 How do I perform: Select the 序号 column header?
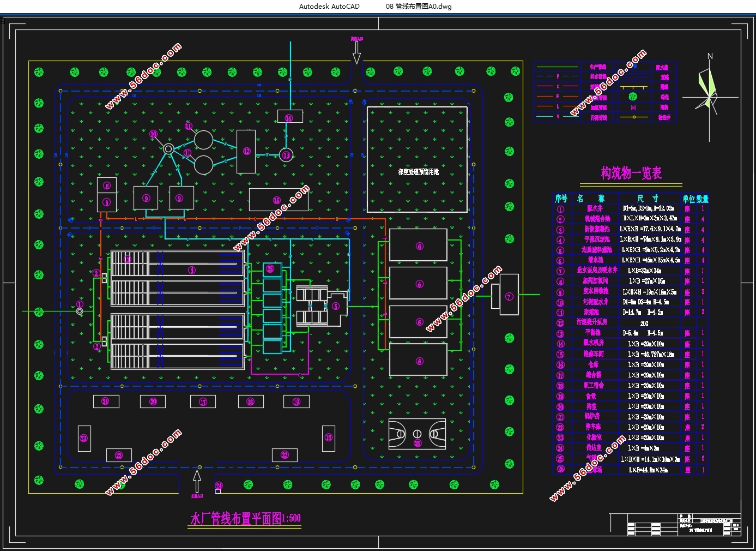[x=561, y=199]
